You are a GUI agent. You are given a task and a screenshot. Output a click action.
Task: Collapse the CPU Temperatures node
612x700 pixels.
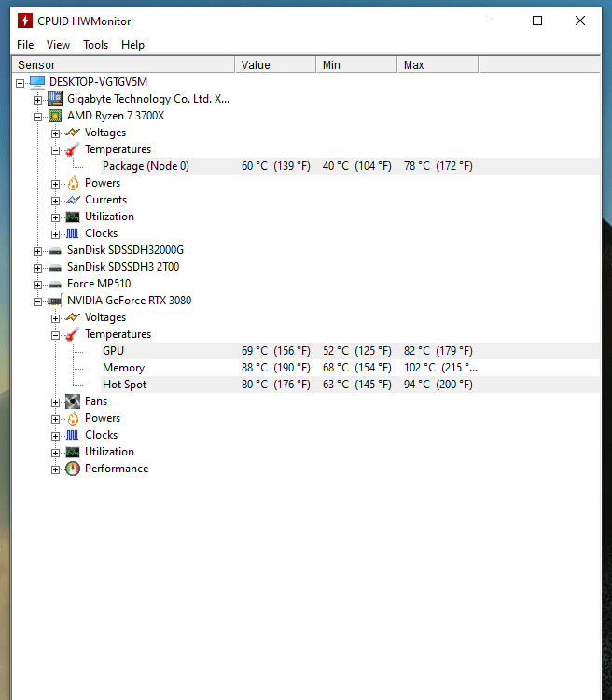coord(55,150)
